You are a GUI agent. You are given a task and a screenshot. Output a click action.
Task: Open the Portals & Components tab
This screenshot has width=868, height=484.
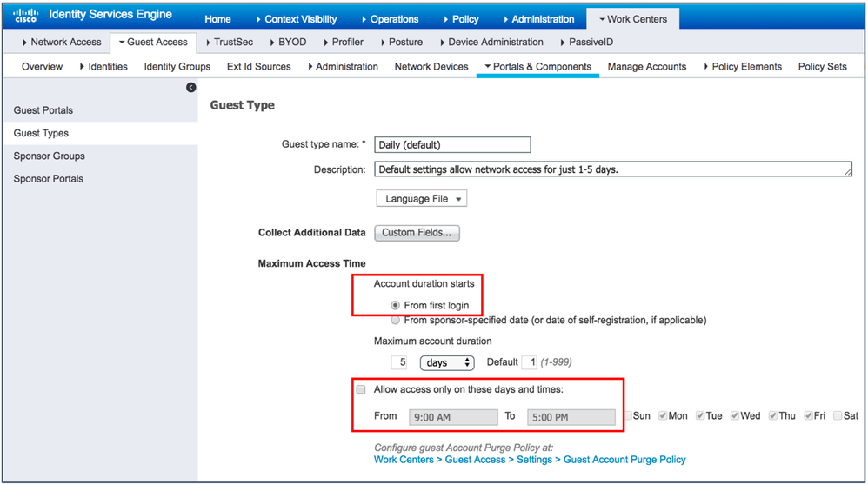click(537, 66)
